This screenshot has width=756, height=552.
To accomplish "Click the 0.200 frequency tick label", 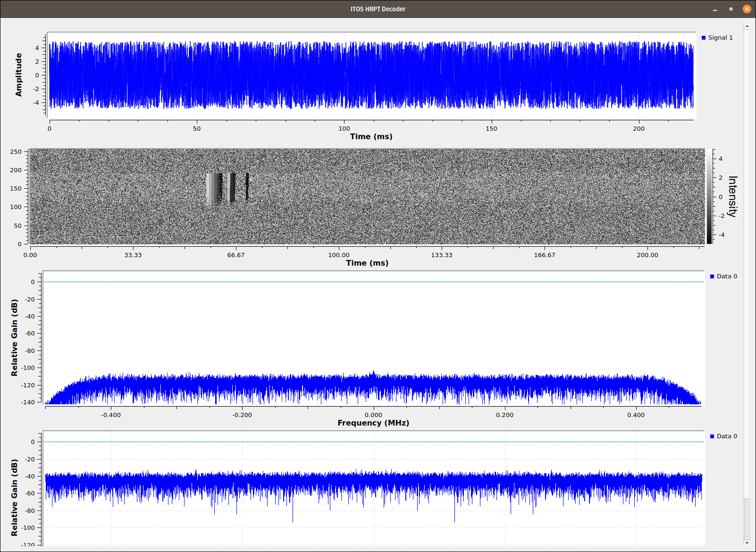I will [x=505, y=415].
